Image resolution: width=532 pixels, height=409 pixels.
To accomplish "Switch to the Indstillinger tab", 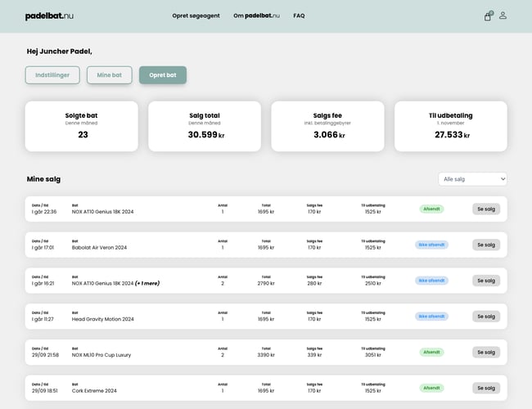I will click(52, 75).
